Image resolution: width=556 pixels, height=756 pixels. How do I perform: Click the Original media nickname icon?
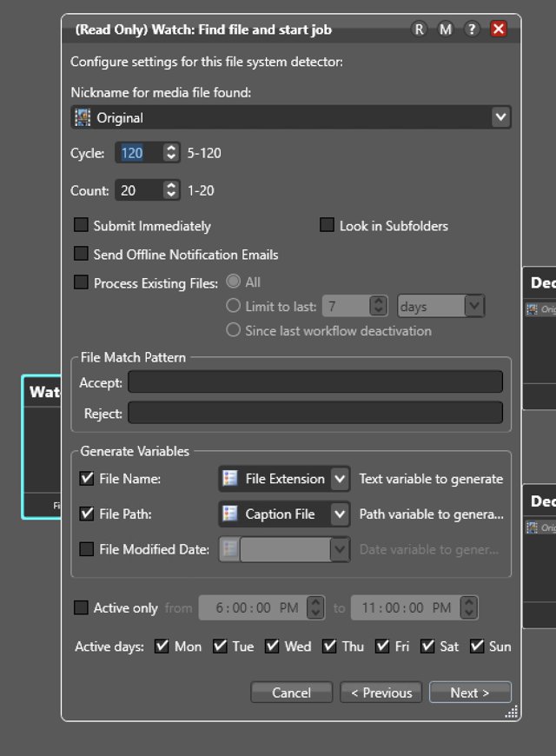click(83, 117)
